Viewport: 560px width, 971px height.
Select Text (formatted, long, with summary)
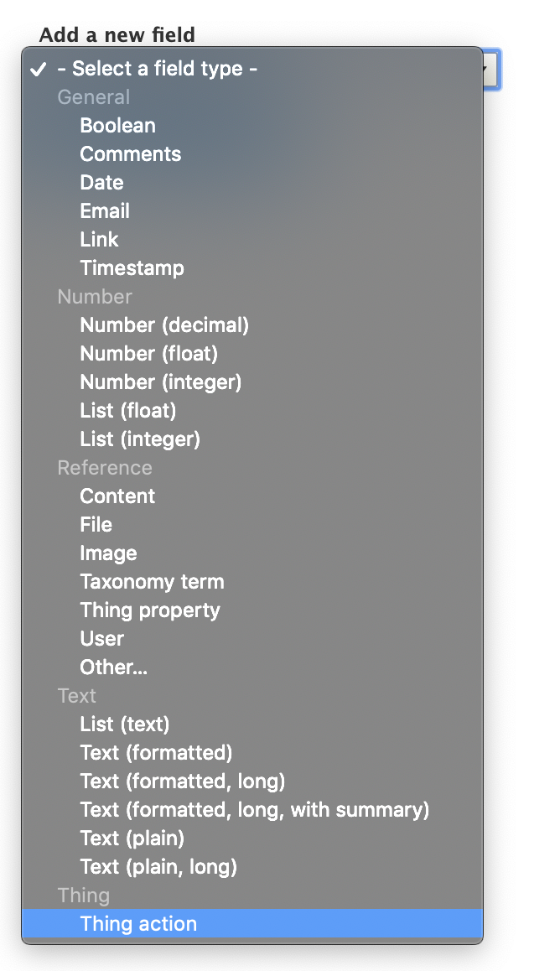click(x=254, y=810)
